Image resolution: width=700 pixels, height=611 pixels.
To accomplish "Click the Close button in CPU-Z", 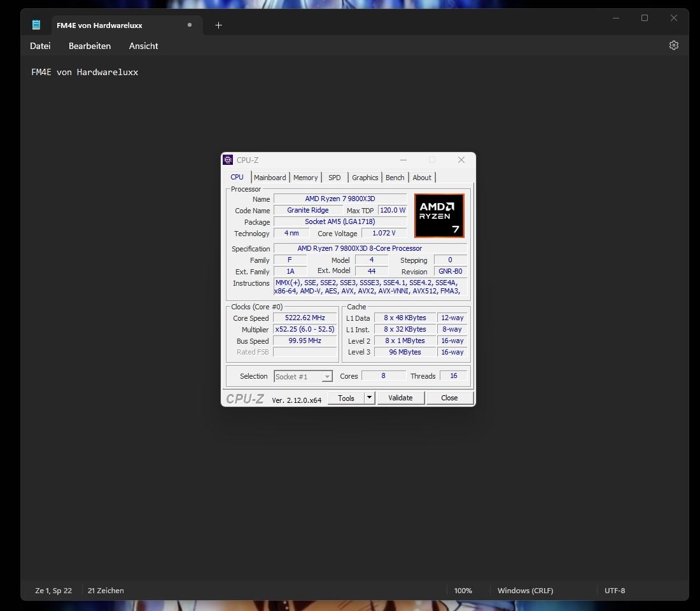I will click(449, 398).
